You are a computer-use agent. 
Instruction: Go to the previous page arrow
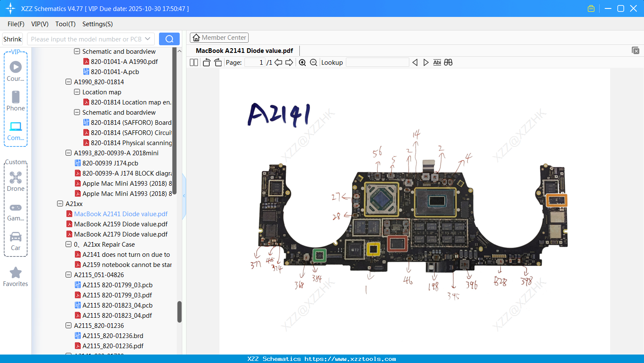pos(278,63)
